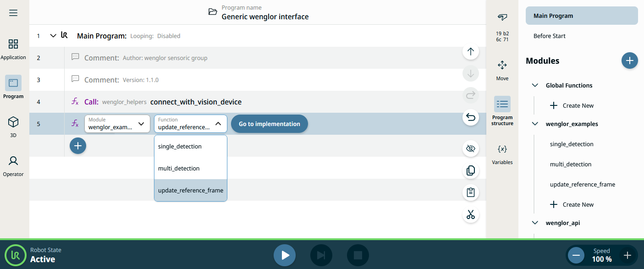Select the connect_with_vision_device call line
644x269 pixels.
[x=258, y=102]
